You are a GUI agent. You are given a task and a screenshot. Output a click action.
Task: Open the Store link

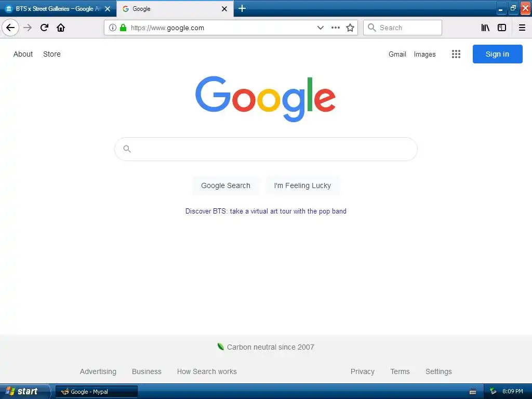52,54
